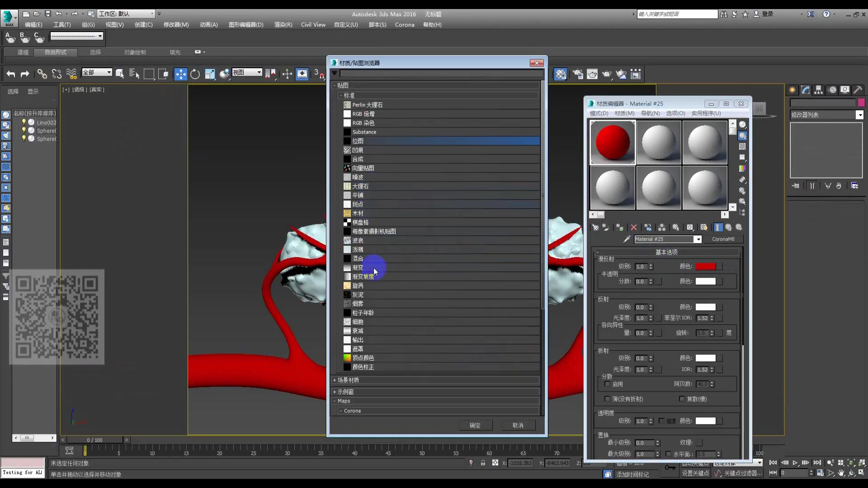Select the Rotate tool icon

(195, 74)
